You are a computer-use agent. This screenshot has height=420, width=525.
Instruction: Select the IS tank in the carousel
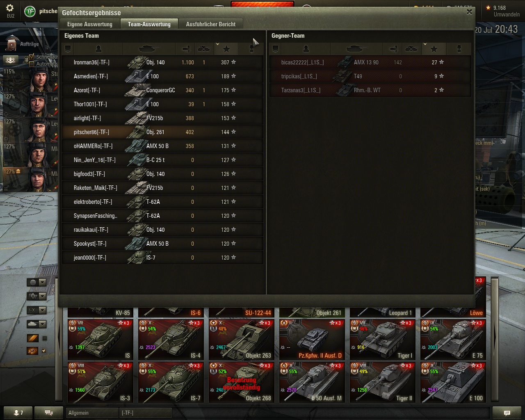pos(100,340)
